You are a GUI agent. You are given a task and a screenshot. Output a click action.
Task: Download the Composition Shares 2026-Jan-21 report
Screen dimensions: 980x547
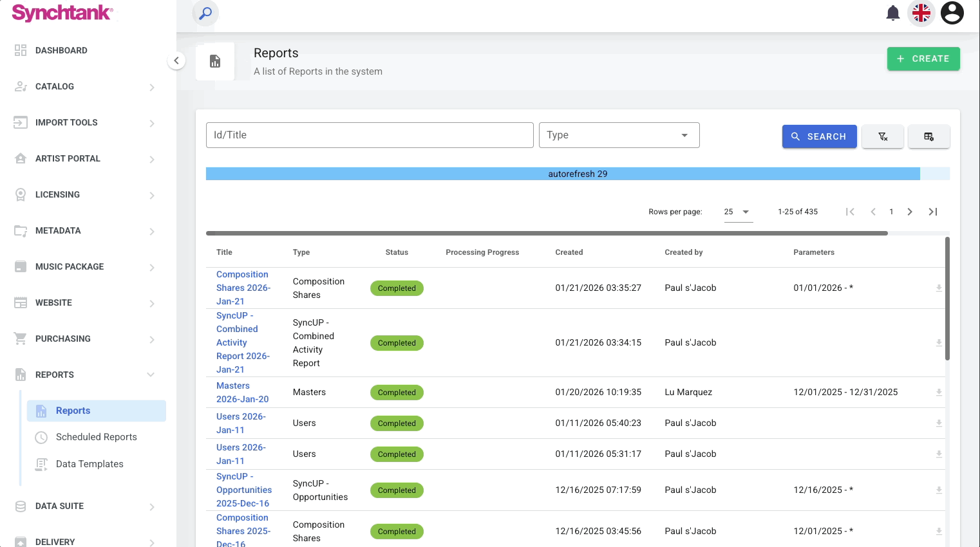pyautogui.click(x=939, y=288)
